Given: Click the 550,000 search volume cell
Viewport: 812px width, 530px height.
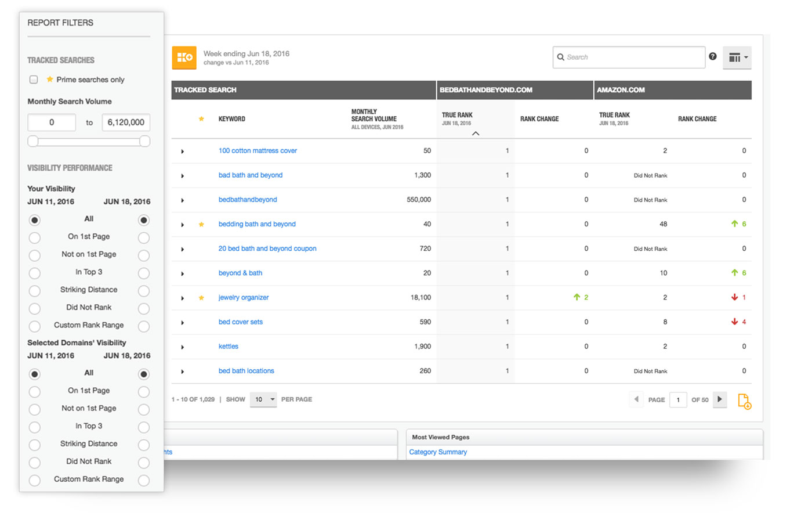Looking at the screenshot, I should tap(419, 200).
